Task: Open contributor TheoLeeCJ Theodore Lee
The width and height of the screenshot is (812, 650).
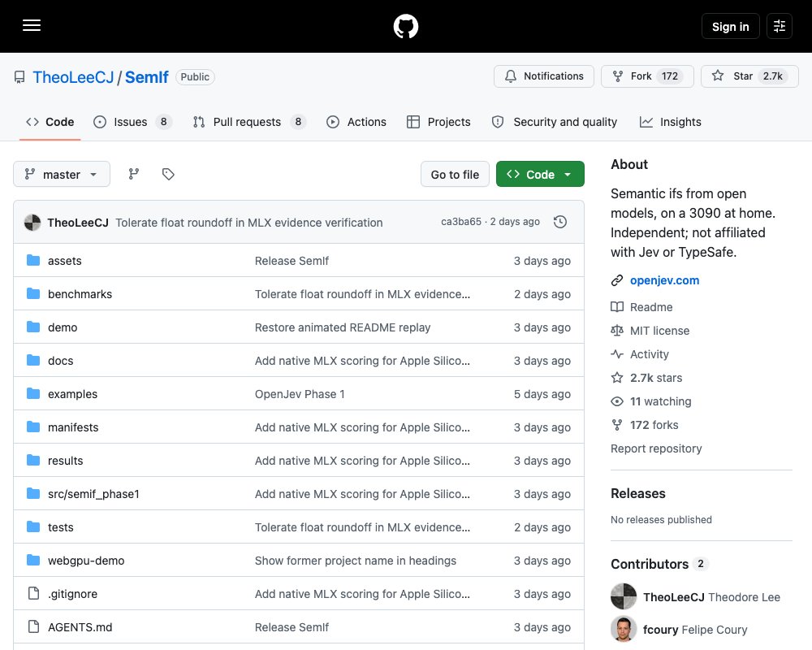Action: [x=711, y=597]
